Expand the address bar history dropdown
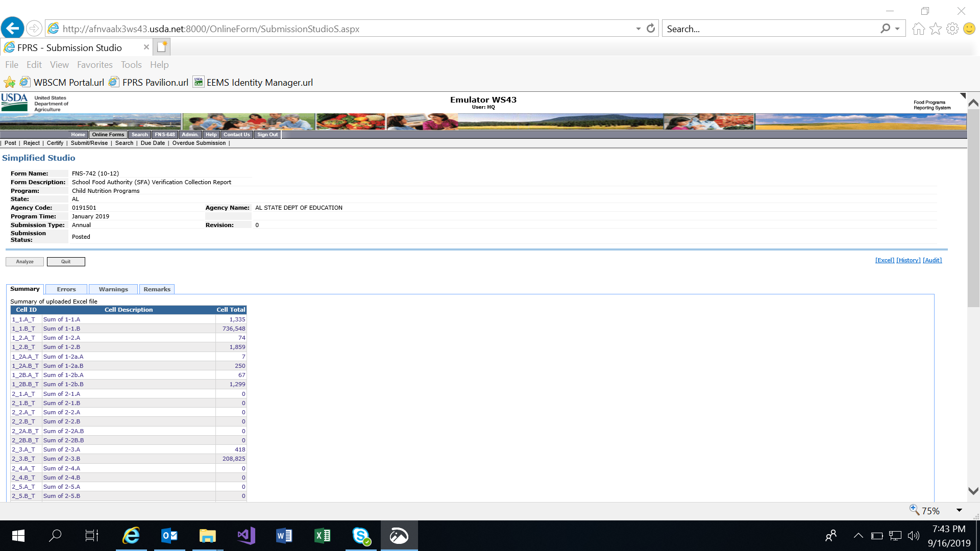Screen dimensions: 980x551 [x=638, y=29]
